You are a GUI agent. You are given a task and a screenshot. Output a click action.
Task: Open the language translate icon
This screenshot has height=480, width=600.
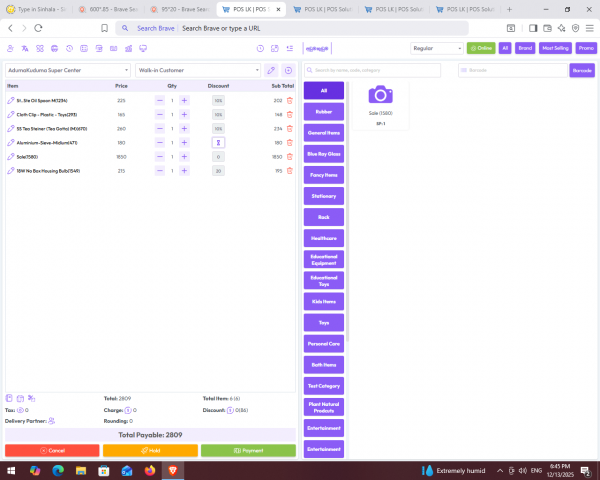point(25,49)
